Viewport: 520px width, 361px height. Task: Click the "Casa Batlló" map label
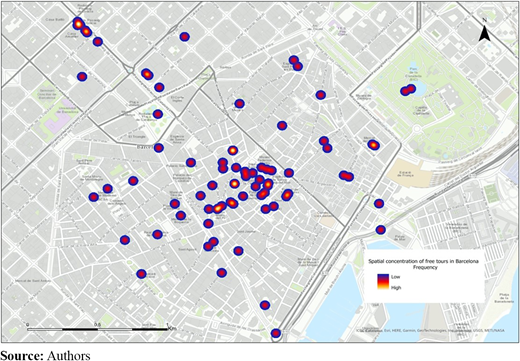coord(55,20)
